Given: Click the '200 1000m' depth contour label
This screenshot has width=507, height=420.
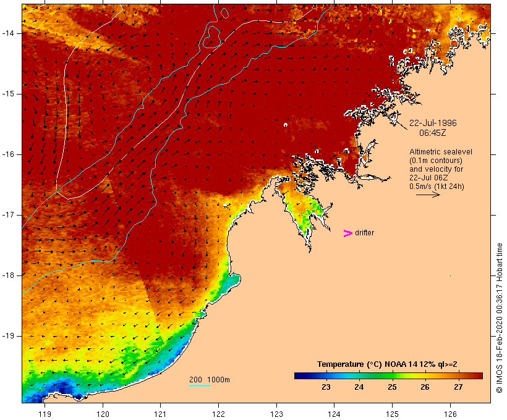Looking at the screenshot, I should [210, 380].
